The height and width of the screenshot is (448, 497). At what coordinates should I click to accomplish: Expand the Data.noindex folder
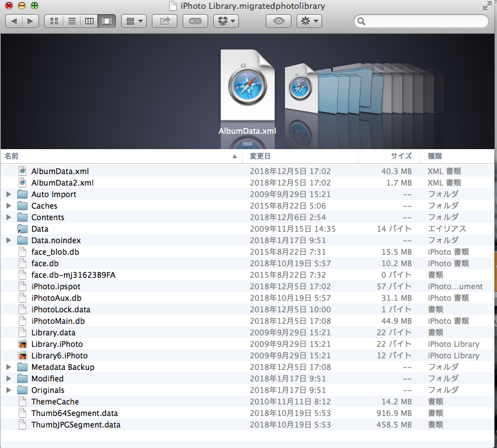(8, 240)
